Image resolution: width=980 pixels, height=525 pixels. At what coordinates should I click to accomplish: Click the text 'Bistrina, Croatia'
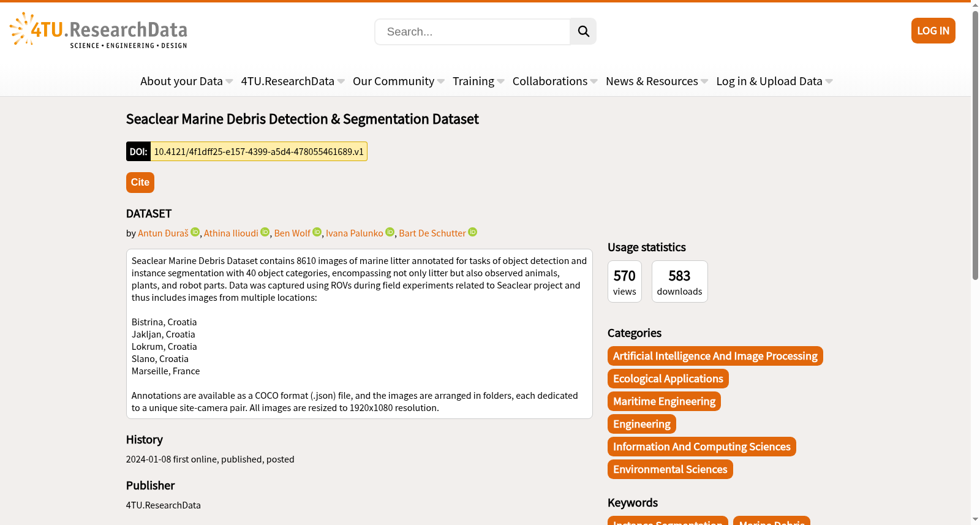point(164,322)
